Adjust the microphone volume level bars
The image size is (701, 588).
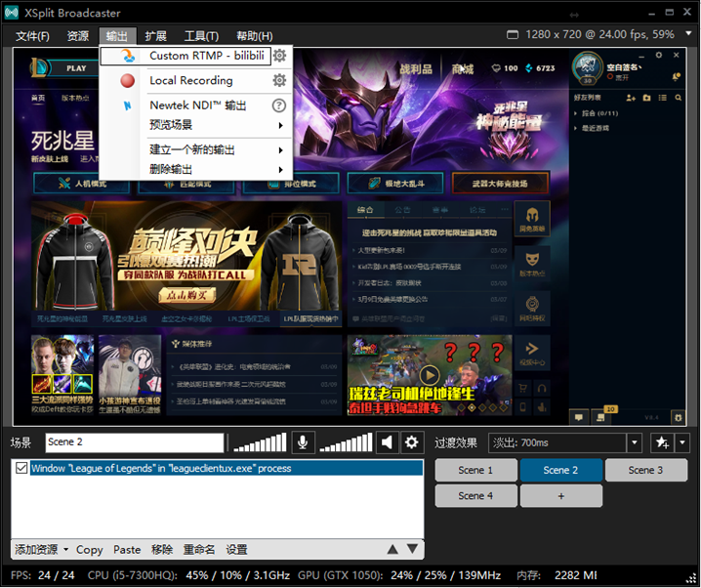coord(260,442)
